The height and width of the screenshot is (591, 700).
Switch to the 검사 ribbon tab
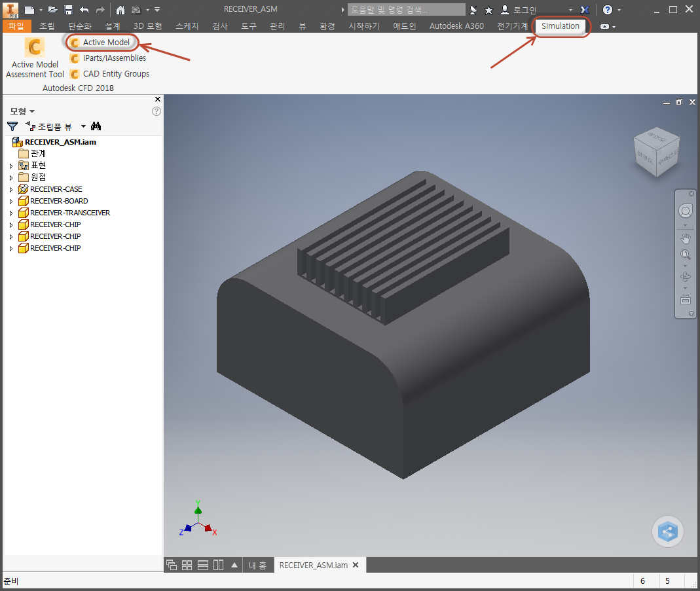pos(220,26)
